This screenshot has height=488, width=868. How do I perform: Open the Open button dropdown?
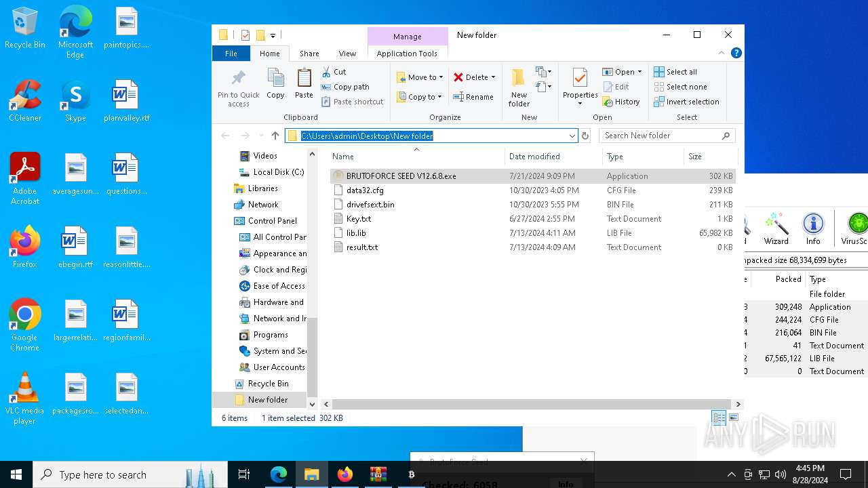pyautogui.click(x=621, y=72)
